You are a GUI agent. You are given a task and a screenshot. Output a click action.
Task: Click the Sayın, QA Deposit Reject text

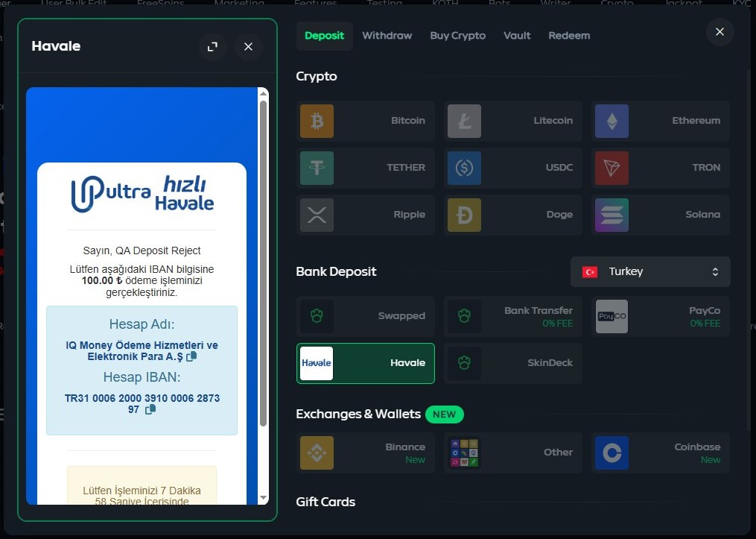point(142,250)
